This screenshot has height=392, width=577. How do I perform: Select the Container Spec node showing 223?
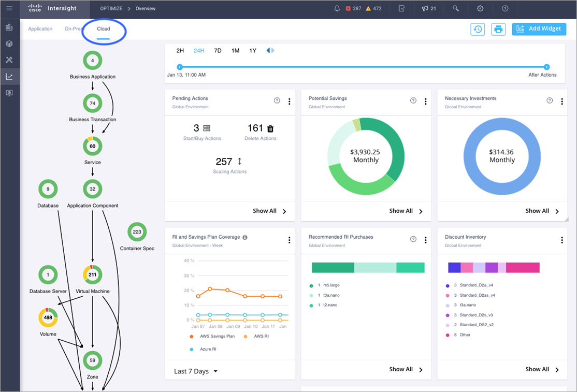click(x=137, y=232)
